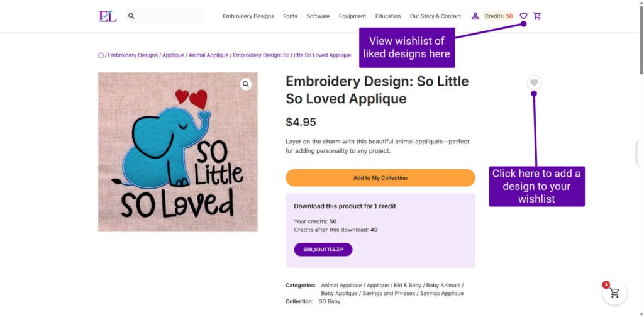
Task: Click Animal Applique breadcrumb link
Action: (x=208, y=55)
